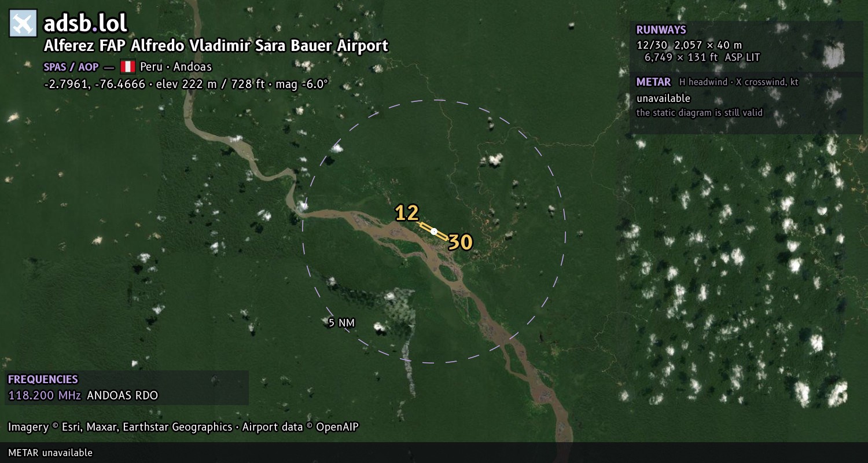Click the 5 NM range ring label
Screen dimensions: 868x463
(x=341, y=323)
